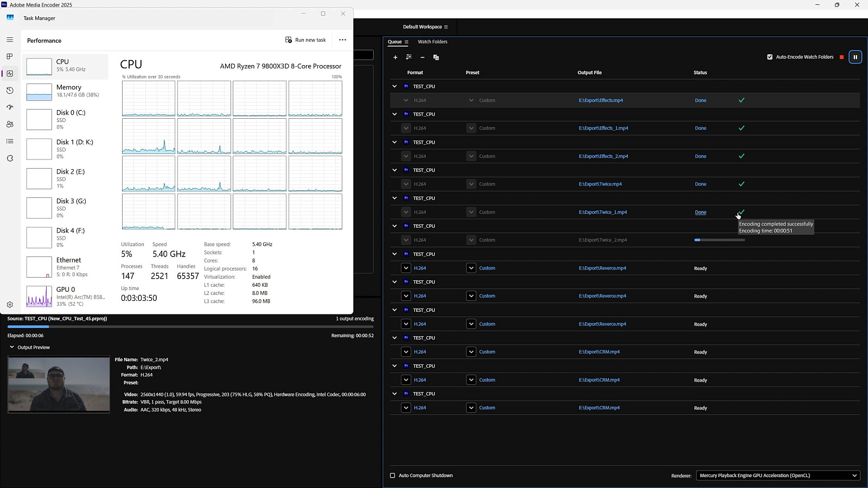Click the green checkmark for Twice.mp4
Screen dimensions: 868x488
[x=742, y=184]
